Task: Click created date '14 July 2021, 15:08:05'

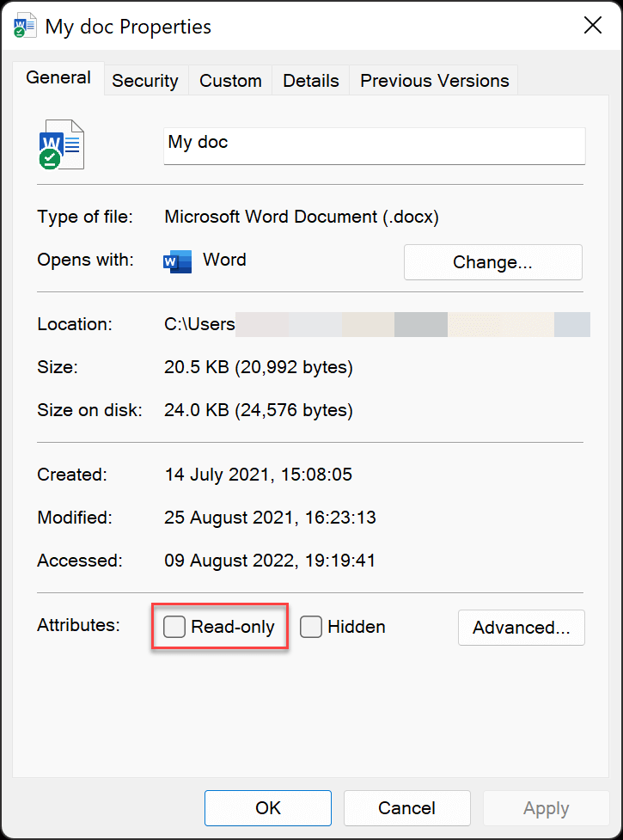Action: 258,475
